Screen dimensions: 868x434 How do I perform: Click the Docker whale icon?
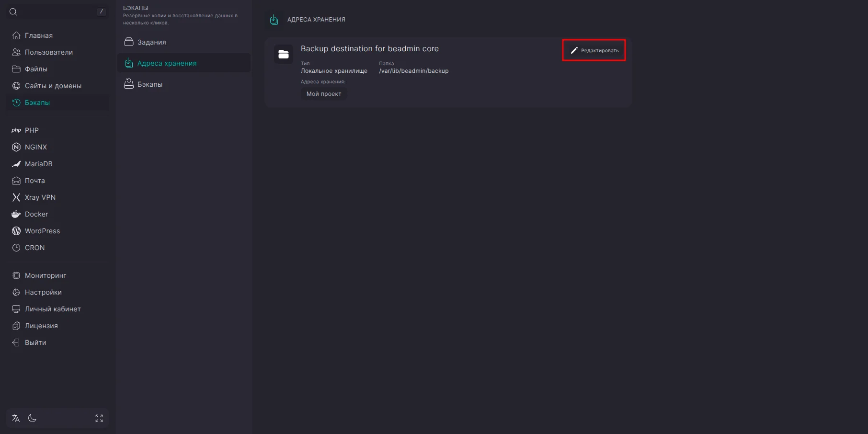click(x=16, y=214)
